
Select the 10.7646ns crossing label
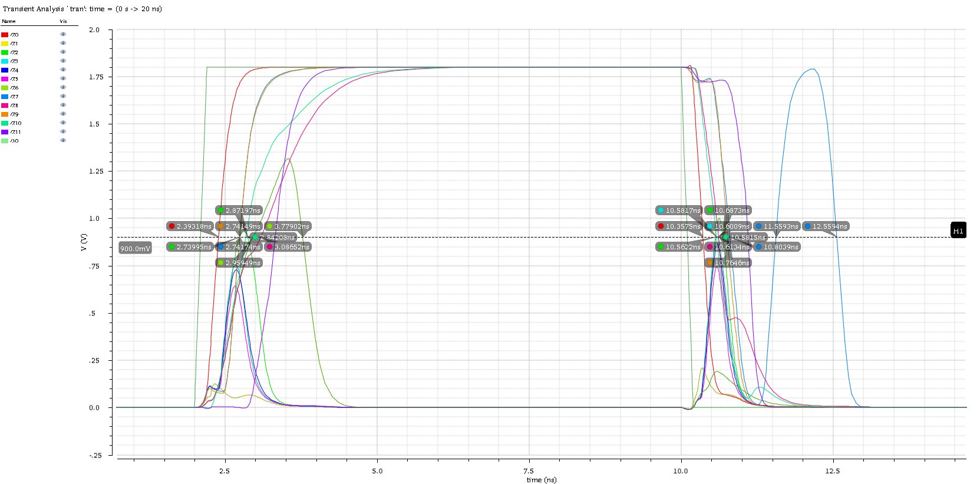tap(728, 263)
